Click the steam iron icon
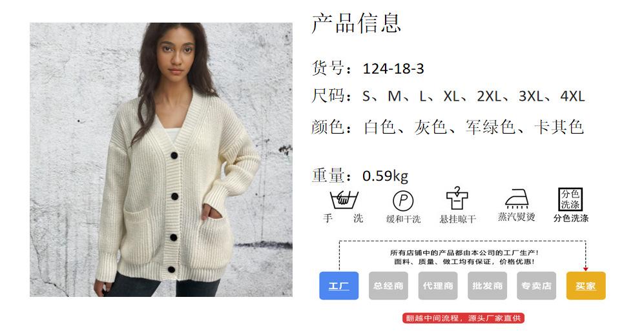The image size is (644, 335). point(516,199)
